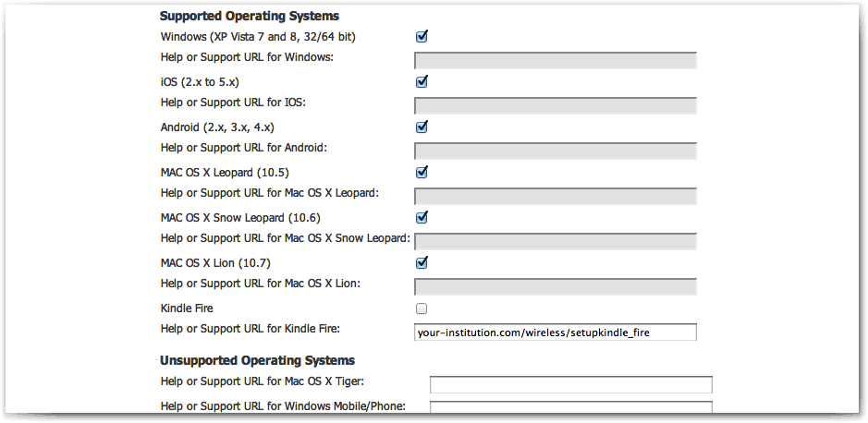Enable the Kindle Fire checkbox
The height and width of the screenshot is (423, 868).
(422, 308)
